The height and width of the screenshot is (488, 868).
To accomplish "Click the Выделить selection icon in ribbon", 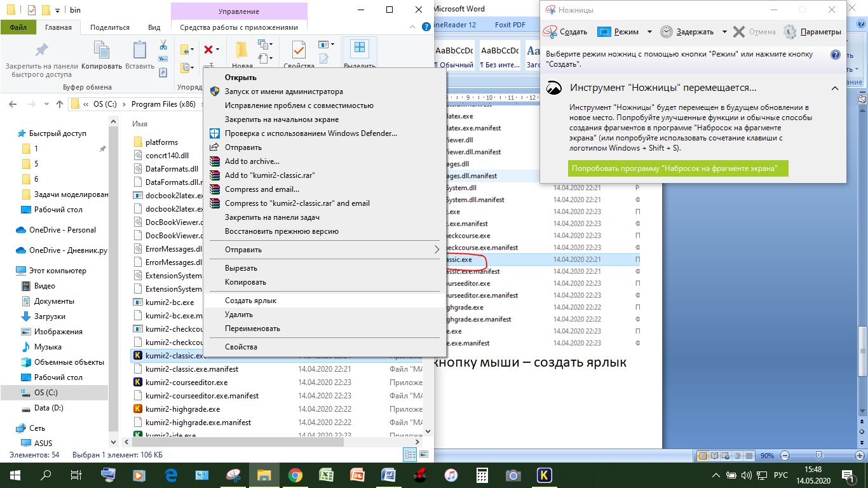I will (360, 49).
